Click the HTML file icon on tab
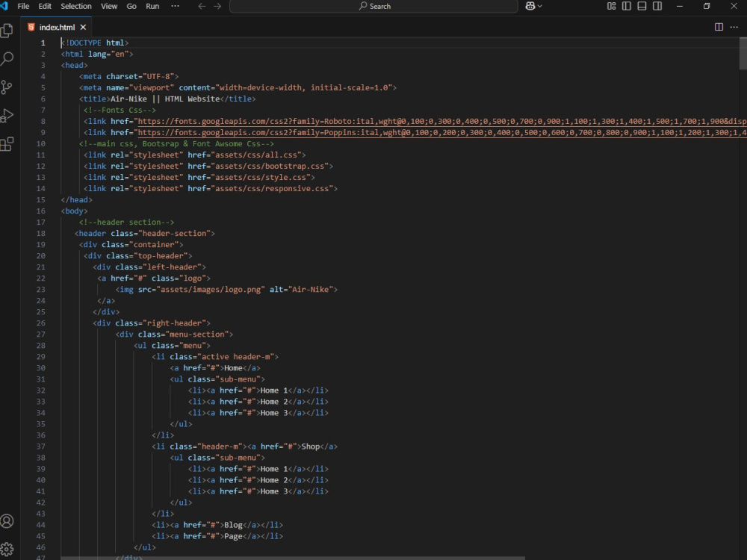 point(31,27)
